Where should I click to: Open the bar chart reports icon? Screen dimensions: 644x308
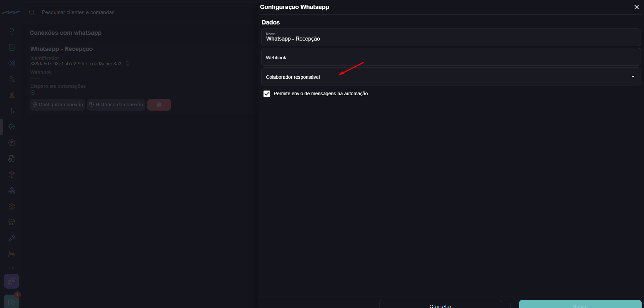click(12, 95)
